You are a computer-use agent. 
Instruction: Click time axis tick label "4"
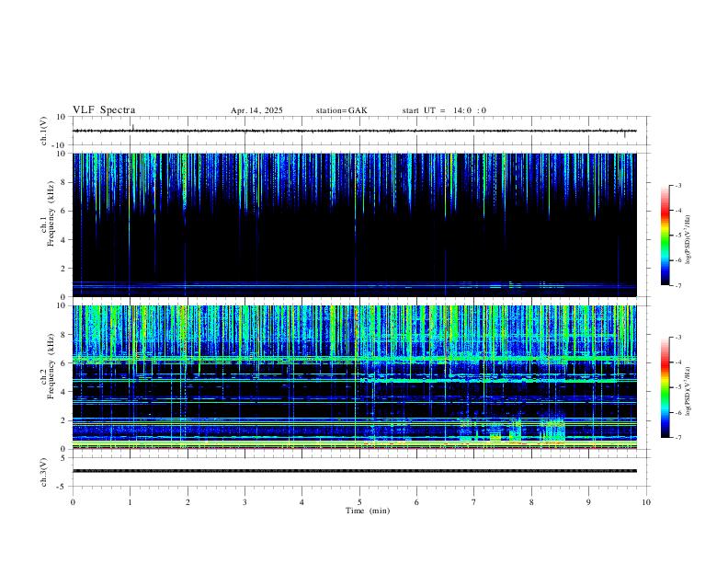point(301,502)
